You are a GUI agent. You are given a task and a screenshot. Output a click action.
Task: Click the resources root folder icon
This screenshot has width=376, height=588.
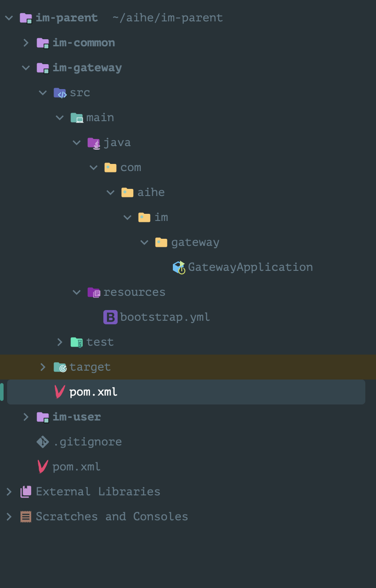click(94, 293)
